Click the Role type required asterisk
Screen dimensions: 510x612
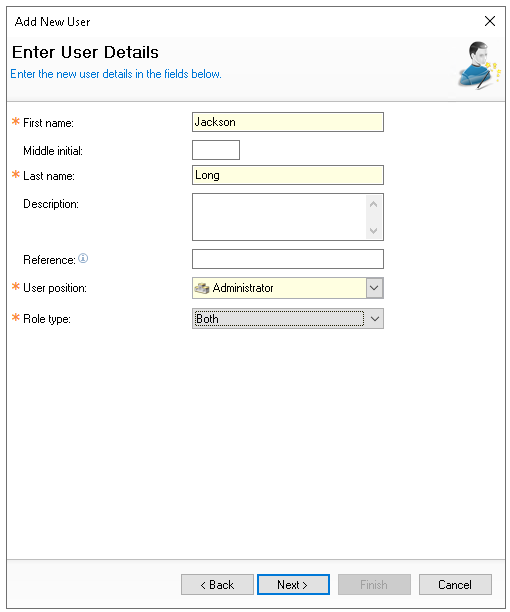click(x=16, y=317)
